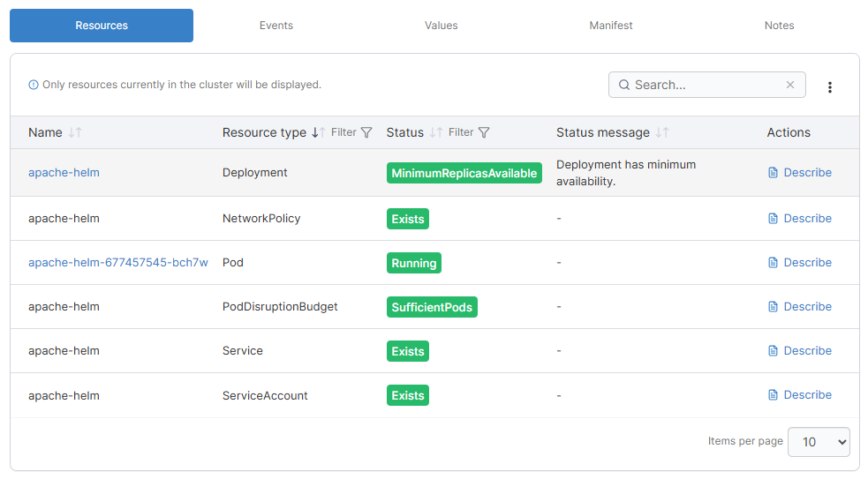Open the Items per page dropdown

click(818, 442)
